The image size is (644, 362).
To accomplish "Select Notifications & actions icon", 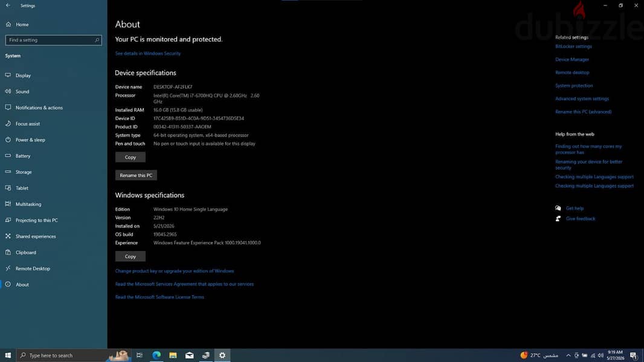I will 8,107.
